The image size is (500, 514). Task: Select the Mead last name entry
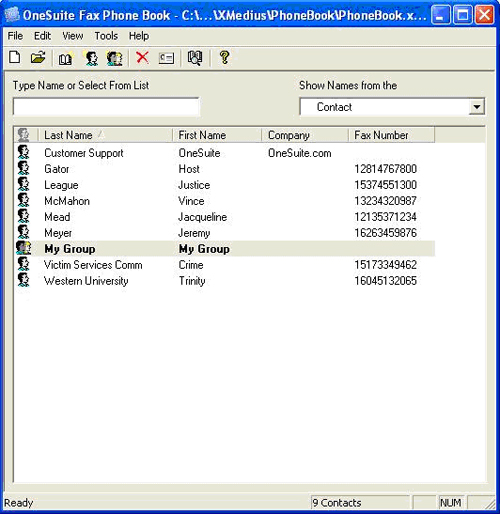57,217
